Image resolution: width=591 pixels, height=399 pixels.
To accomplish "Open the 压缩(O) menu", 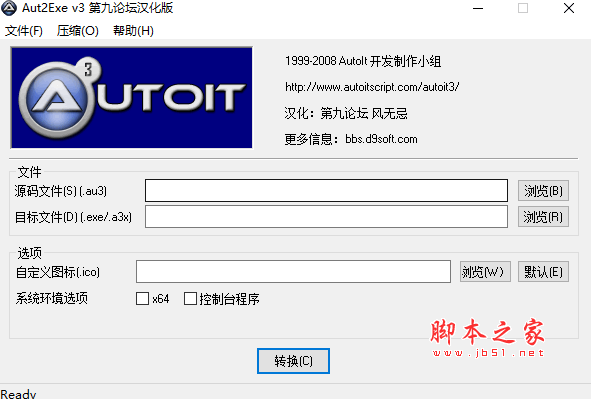I will [x=78, y=31].
